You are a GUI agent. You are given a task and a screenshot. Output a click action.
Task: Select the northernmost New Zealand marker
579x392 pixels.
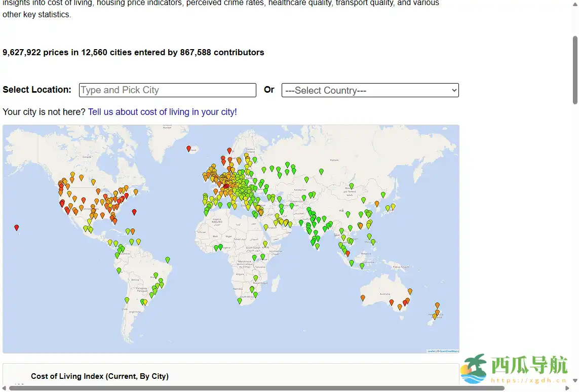coord(437,305)
